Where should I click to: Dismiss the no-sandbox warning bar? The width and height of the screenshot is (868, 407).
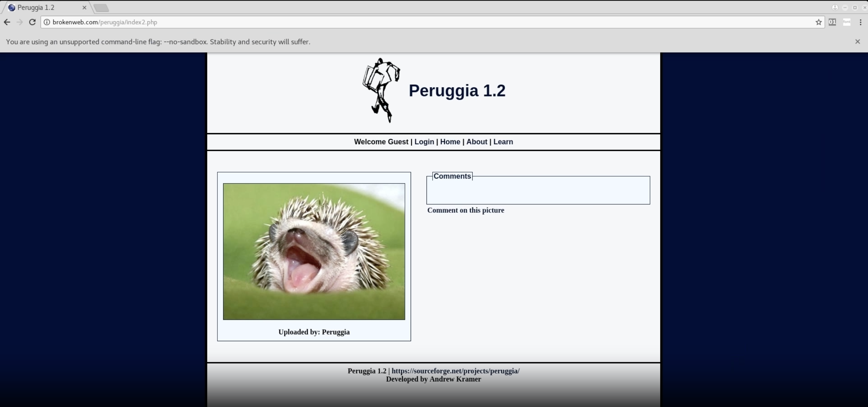(x=858, y=42)
